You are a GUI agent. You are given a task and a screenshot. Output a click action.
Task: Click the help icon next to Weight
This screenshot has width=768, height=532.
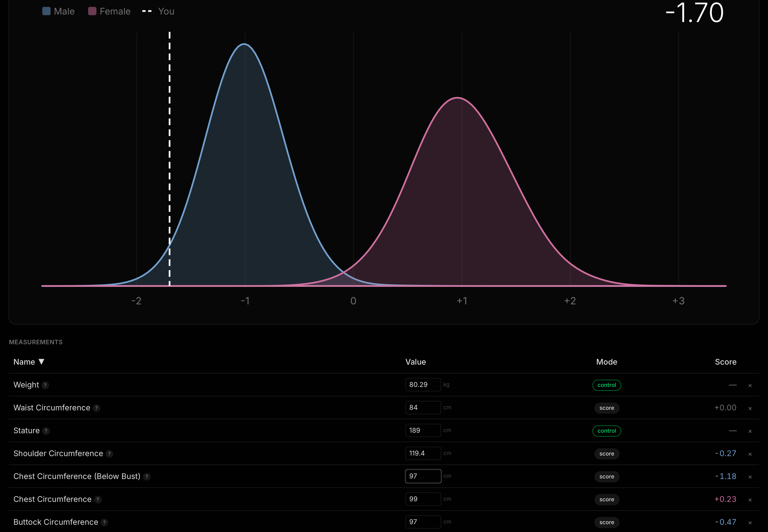tap(45, 385)
